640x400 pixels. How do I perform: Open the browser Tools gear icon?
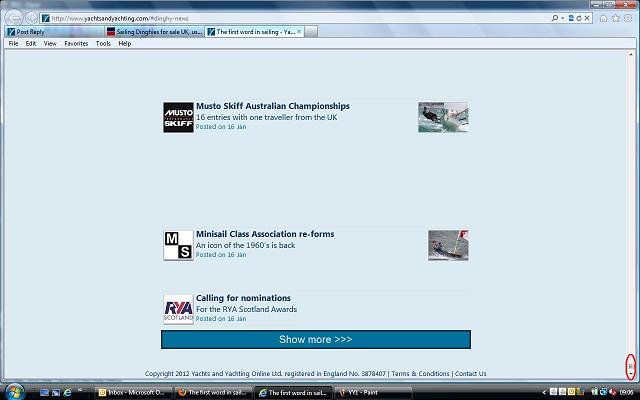click(629, 18)
